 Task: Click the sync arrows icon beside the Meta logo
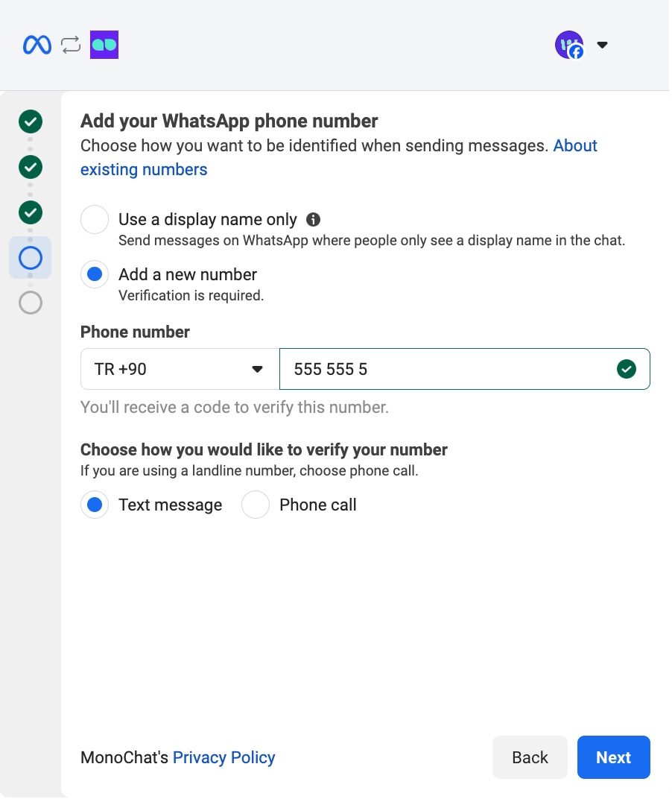tap(71, 45)
